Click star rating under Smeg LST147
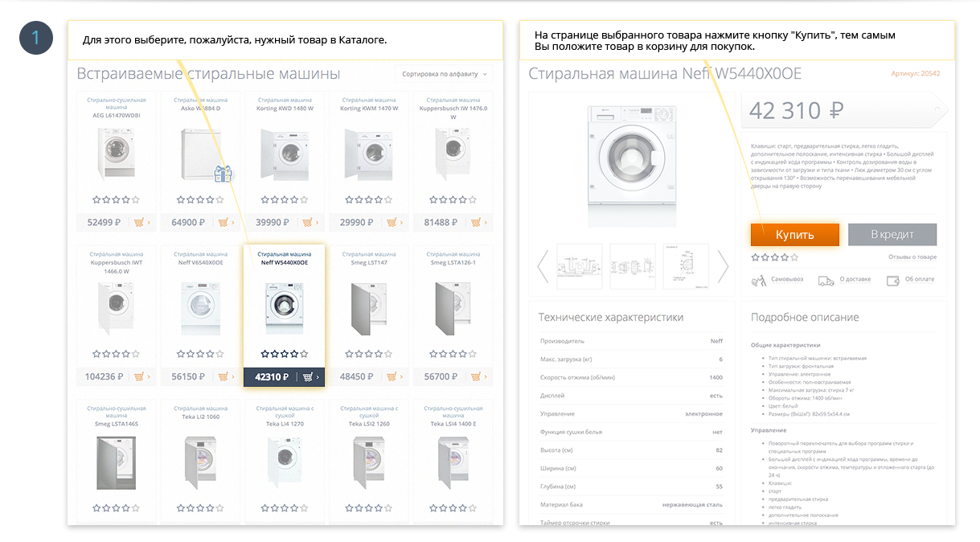Screen dimensions: 980x542 coord(368,354)
